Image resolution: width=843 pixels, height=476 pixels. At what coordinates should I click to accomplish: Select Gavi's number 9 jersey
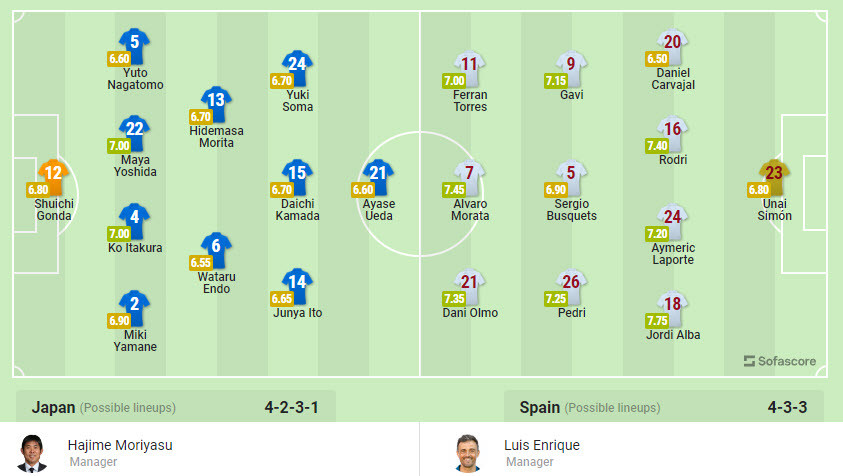pos(571,65)
